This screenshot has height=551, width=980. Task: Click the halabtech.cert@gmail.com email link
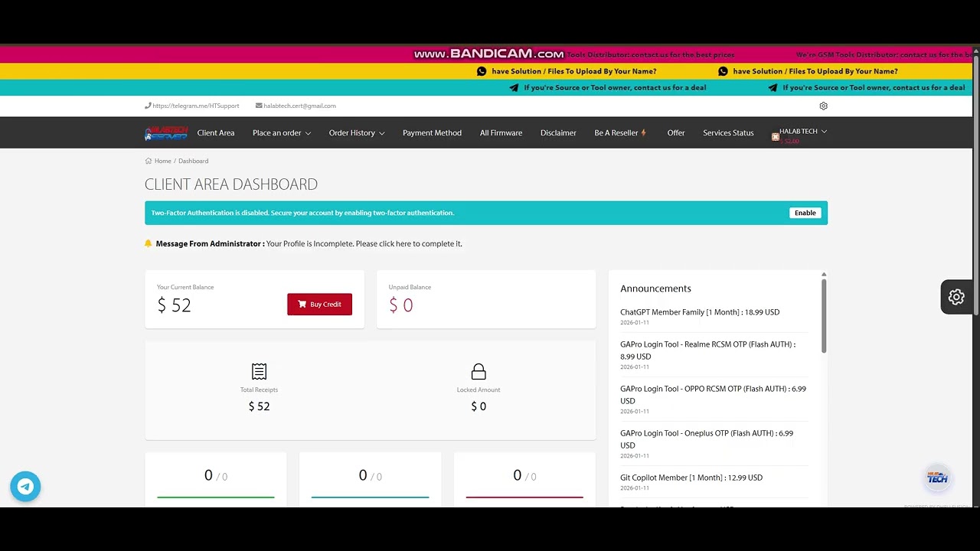(x=299, y=106)
